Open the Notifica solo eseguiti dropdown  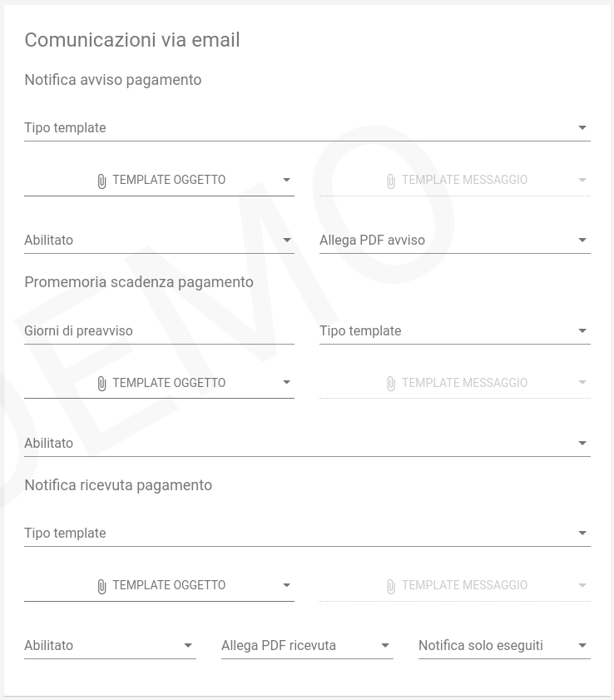(x=504, y=646)
